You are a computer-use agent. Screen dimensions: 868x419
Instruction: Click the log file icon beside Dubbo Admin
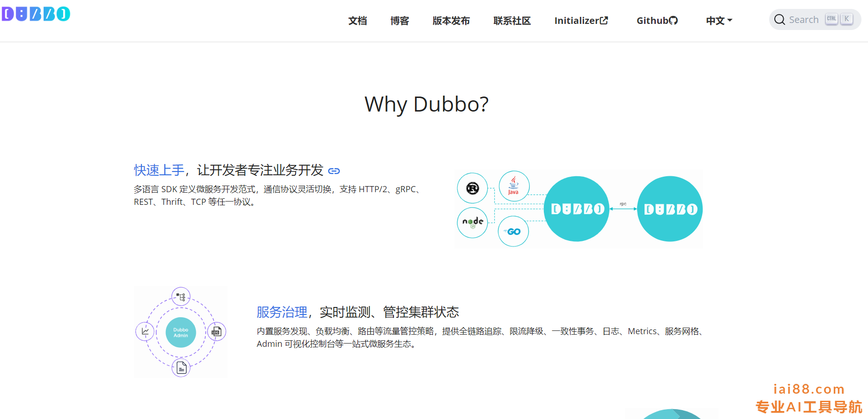pyautogui.click(x=217, y=332)
